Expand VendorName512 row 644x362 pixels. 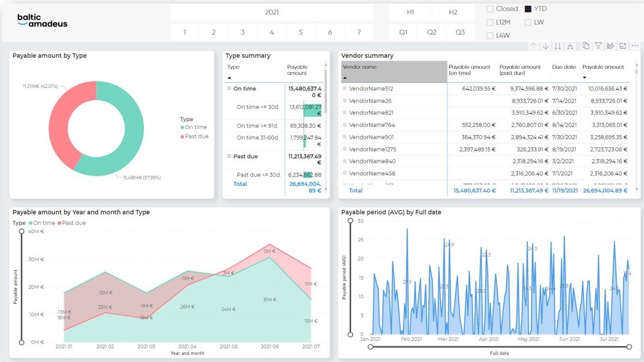pos(345,88)
